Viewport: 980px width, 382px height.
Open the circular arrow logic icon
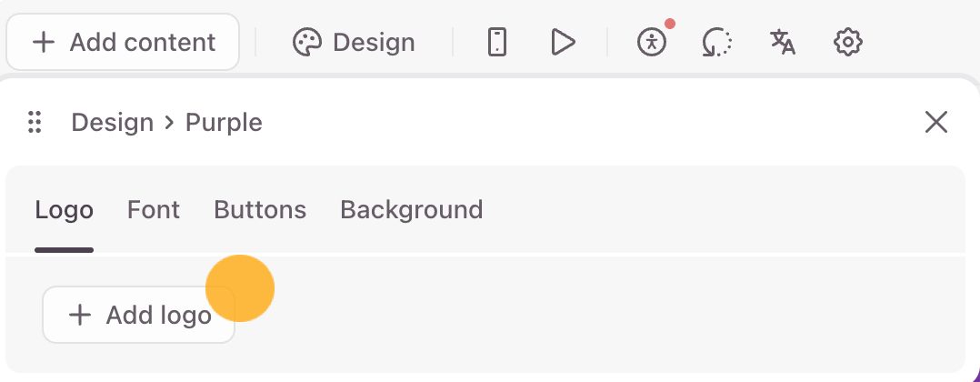coord(717,43)
